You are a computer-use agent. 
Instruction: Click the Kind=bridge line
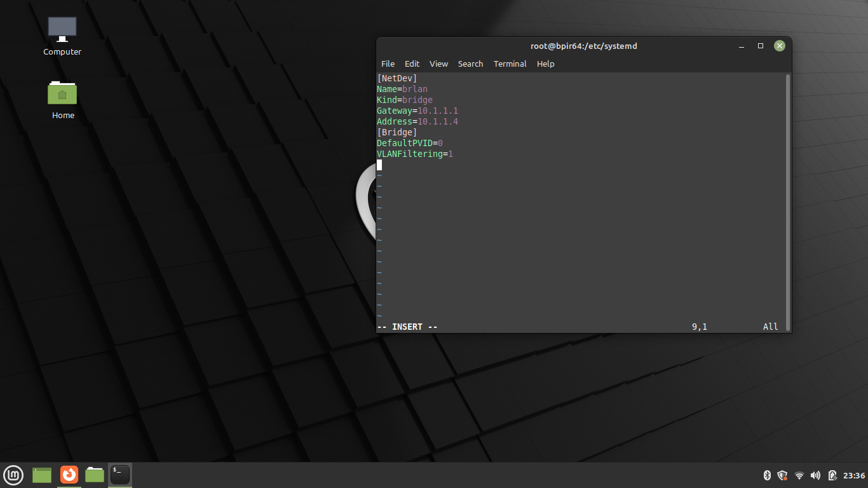(x=405, y=100)
